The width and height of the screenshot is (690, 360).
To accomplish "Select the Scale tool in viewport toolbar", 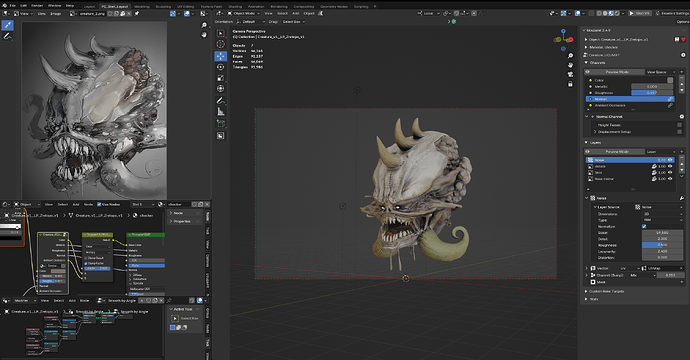I will click(220, 78).
